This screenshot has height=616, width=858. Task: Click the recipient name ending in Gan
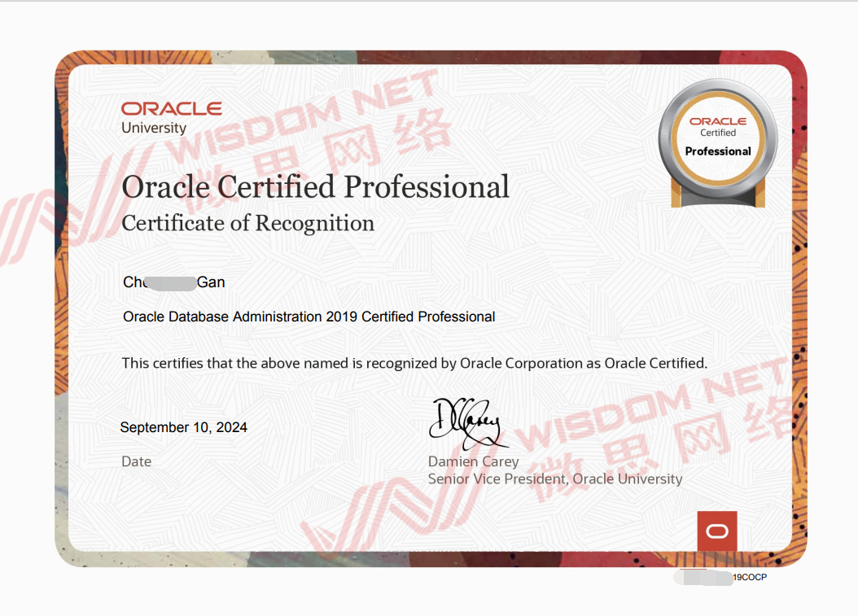[x=174, y=282]
